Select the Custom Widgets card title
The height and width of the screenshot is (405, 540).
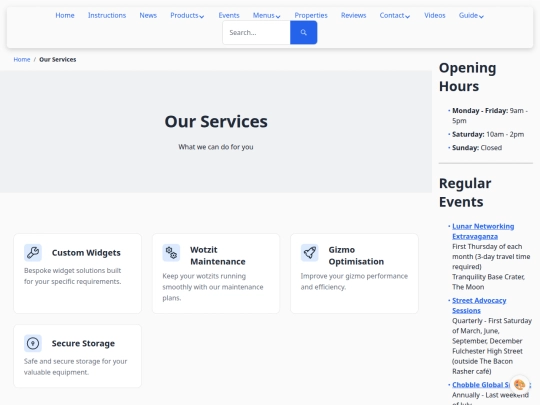(86, 253)
